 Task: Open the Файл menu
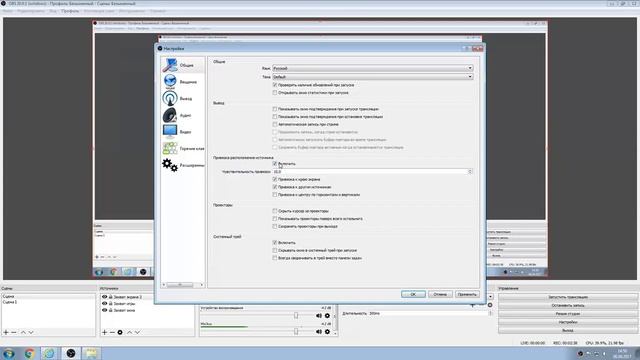[7, 11]
